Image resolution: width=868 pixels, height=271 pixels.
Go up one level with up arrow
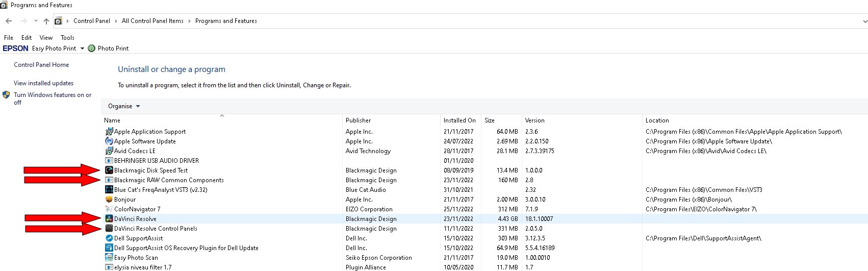[46, 21]
